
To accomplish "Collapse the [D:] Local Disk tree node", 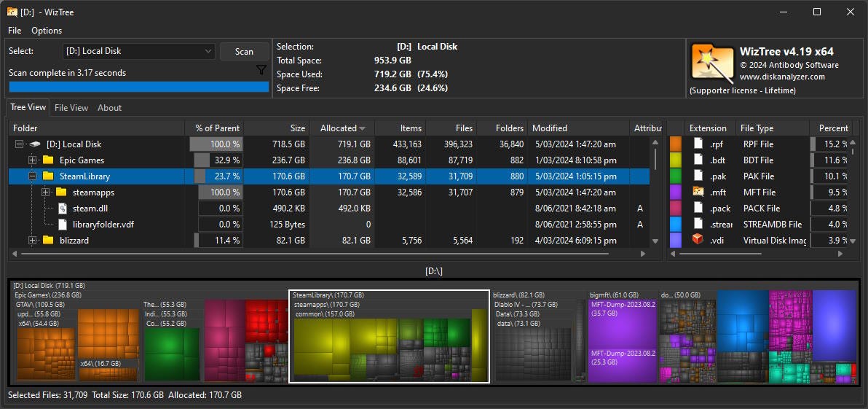I will (x=20, y=144).
